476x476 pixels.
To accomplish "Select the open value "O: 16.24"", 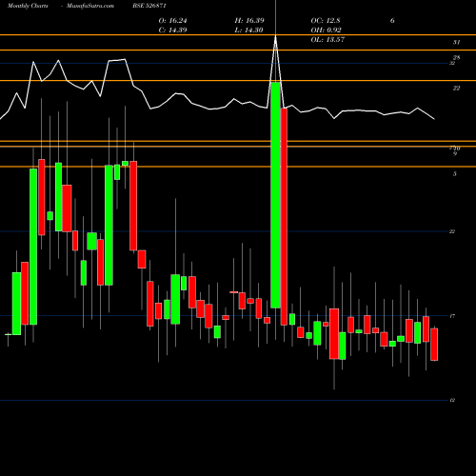I will click(172, 21).
